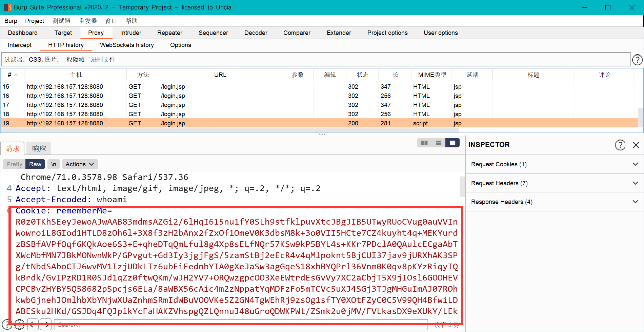The height and width of the screenshot is (332, 644).
Task: Go to next search match arrow
Action: point(46,325)
